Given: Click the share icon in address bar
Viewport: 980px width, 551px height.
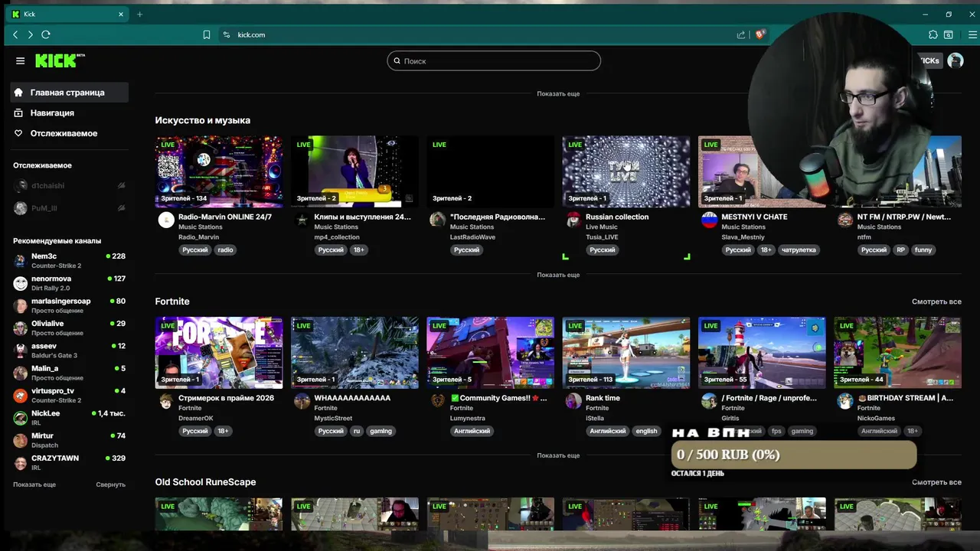Looking at the screenshot, I should click(x=741, y=34).
